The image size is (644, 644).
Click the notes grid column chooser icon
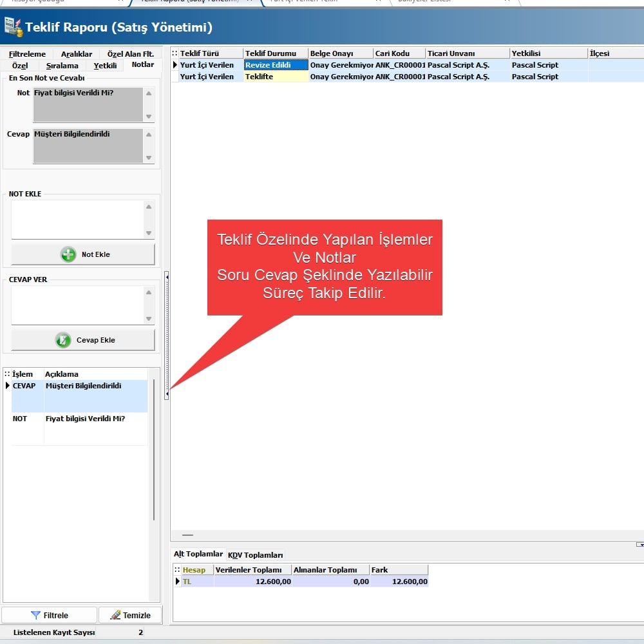[7, 374]
